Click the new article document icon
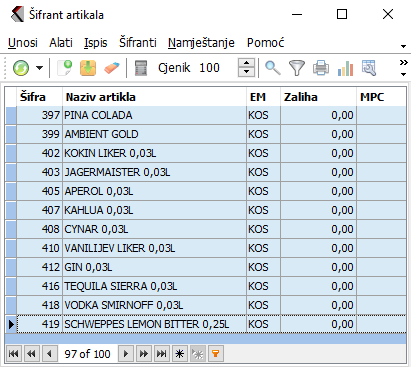 click(x=65, y=68)
